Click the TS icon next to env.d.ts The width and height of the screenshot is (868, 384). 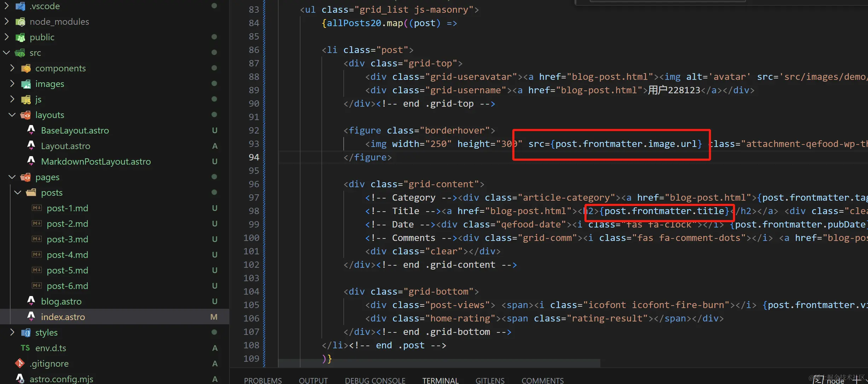pyautogui.click(x=25, y=348)
